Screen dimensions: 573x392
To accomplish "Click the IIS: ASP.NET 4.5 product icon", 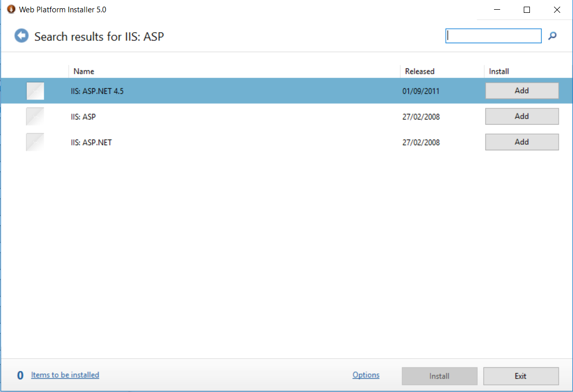I will click(35, 91).
